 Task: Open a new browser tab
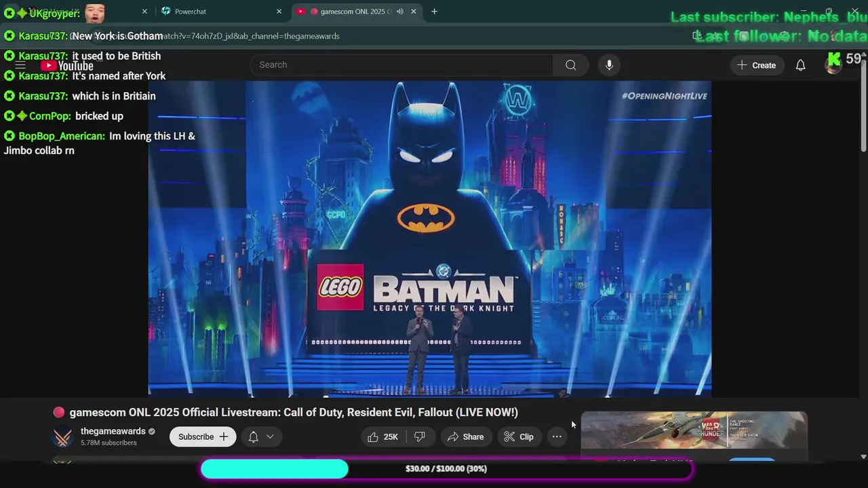pos(434,12)
